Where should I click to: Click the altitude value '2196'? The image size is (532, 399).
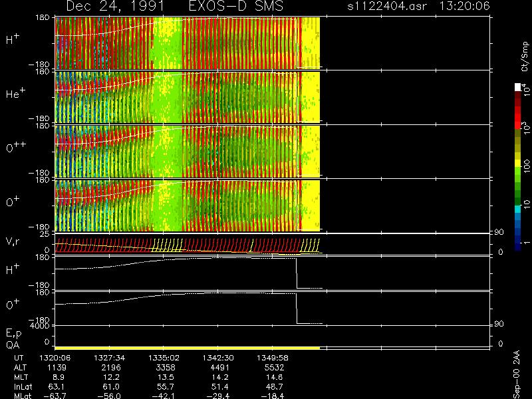click(x=111, y=368)
